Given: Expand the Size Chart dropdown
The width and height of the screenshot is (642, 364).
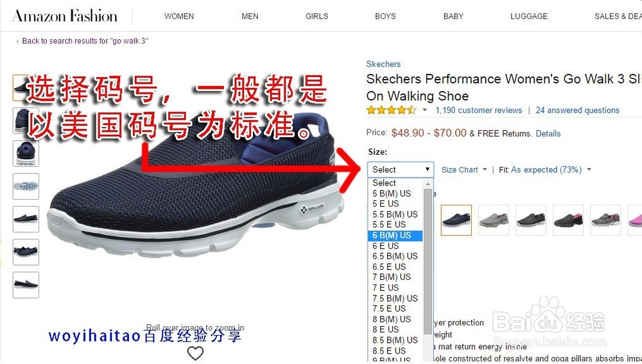Looking at the screenshot, I should pos(464,170).
